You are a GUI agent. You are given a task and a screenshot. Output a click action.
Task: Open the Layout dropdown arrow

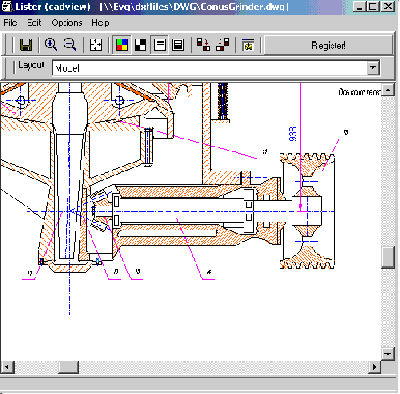tap(373, 68)
